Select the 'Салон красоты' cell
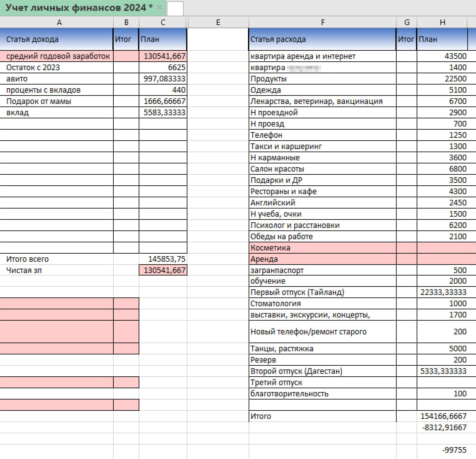 click(323, 169)
